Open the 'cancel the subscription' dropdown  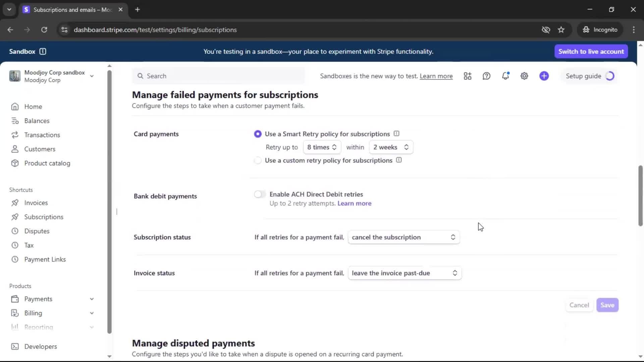click(404, 237)
